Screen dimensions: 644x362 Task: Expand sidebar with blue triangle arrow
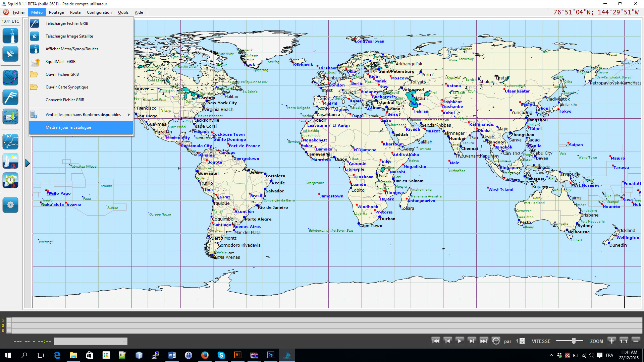click(28, 163)
